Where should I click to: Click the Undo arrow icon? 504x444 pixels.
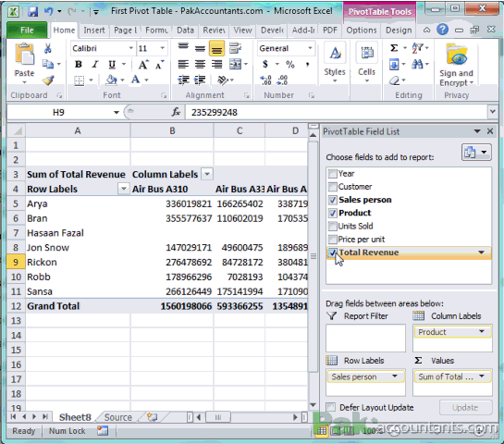[x=48, y=12]
